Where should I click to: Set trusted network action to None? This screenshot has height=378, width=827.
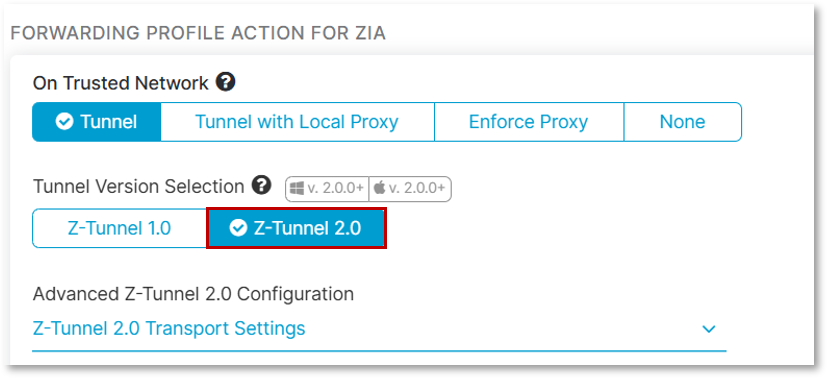tap(682, 122)
